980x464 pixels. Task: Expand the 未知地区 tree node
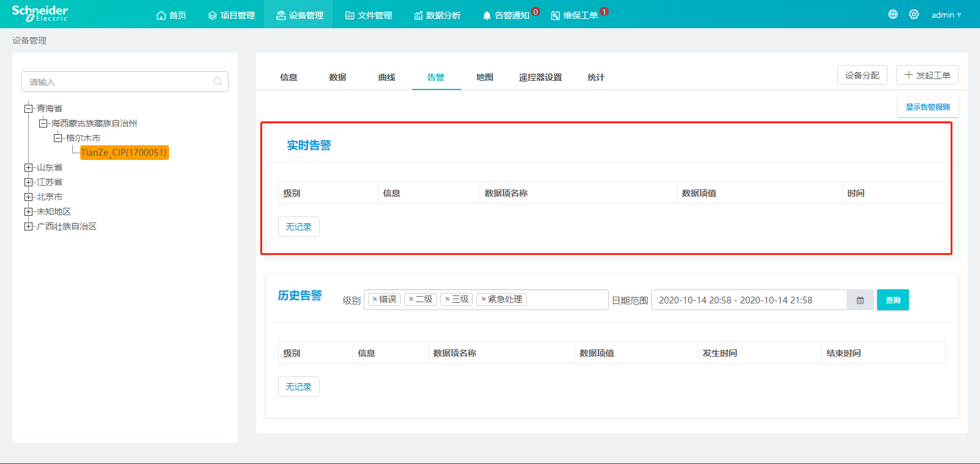point(28,211)
